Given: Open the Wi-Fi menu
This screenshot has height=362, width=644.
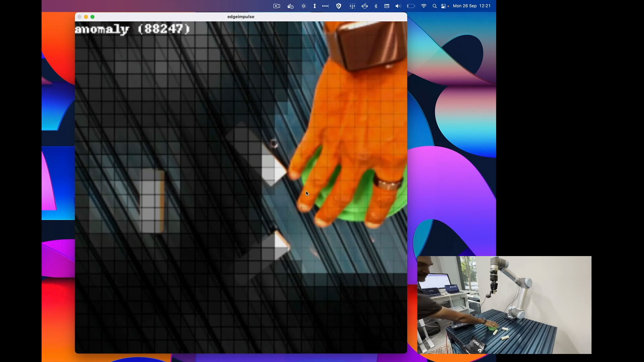Looking at the screenshot, I should 424,6.
